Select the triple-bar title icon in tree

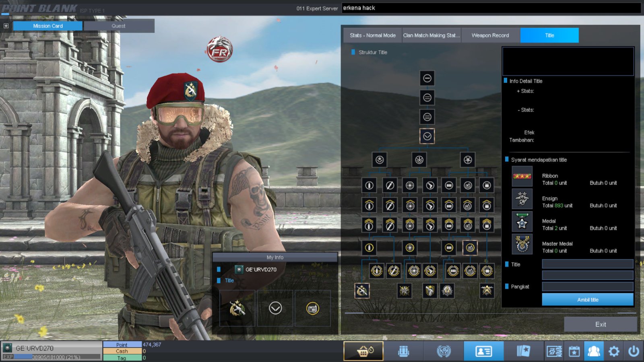pos(427,117)
